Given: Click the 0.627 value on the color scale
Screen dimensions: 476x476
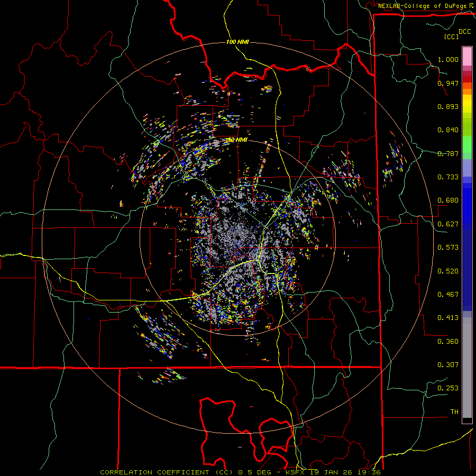Looking at the screenshot, I should tap(448, 224).
